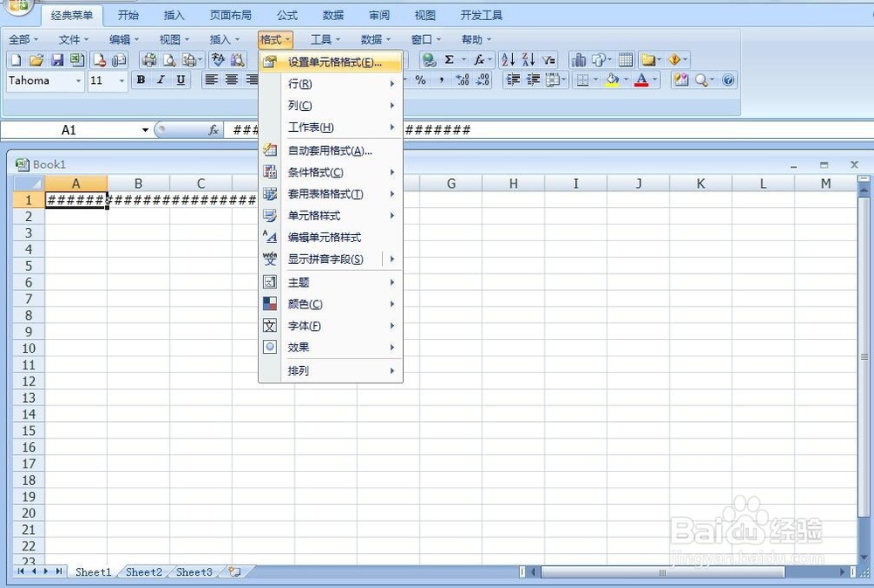
Task: Click the blue Help question mark icon
Action: (x=728, y=80)
